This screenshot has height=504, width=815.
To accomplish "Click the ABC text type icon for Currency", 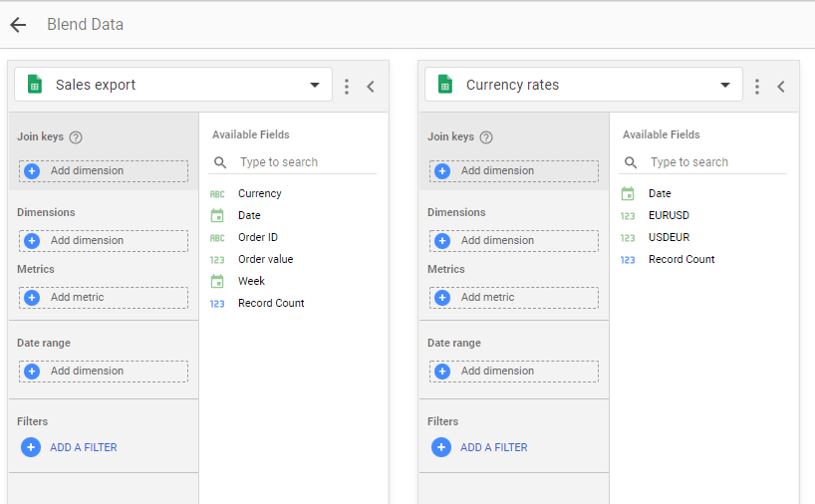I will (217, 194).
